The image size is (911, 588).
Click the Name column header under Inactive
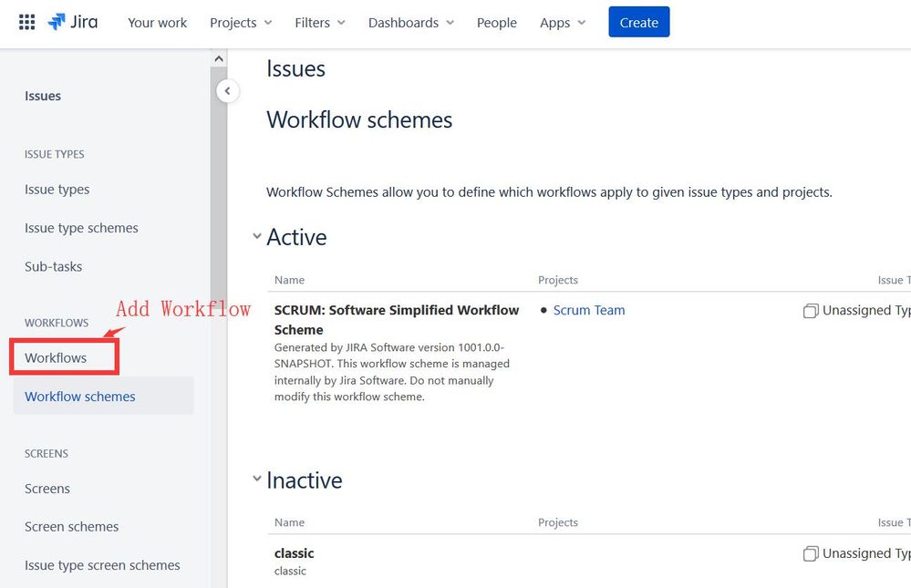click(289, 522)
